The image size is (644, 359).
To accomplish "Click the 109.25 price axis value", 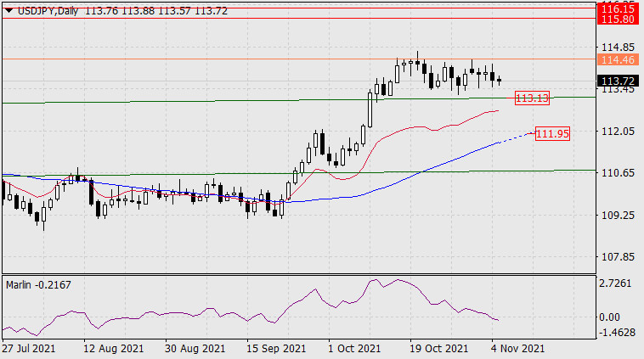I will tap(618, 215).
